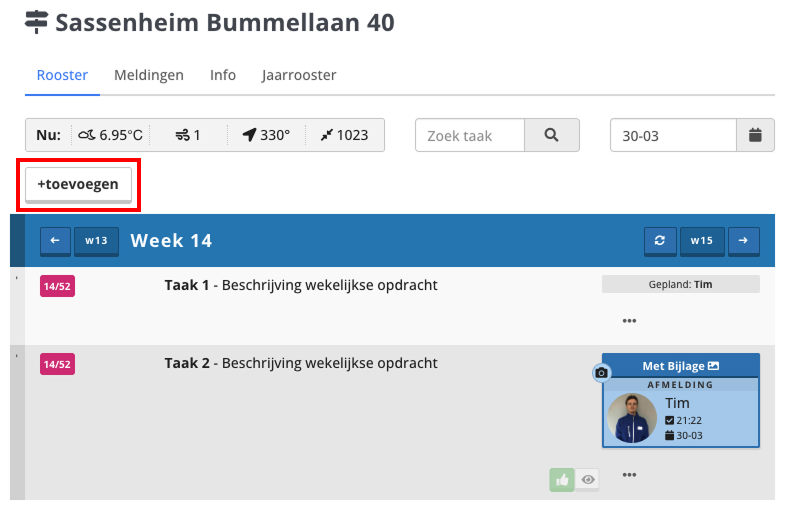The image size is (786, 509).
Task: Open the calendar date picker
Action: click(755, 135)
